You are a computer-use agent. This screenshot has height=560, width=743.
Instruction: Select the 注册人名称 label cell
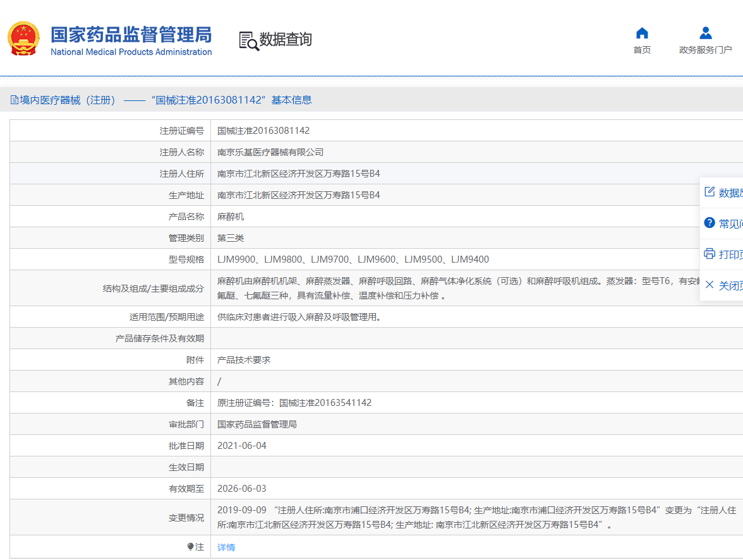(111, 152)
